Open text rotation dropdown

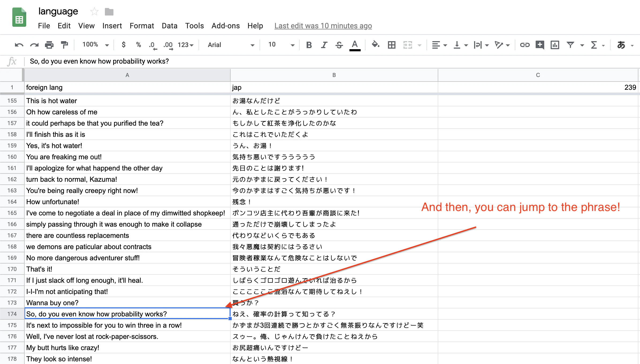pyautogui.click(x=502, y=45)
